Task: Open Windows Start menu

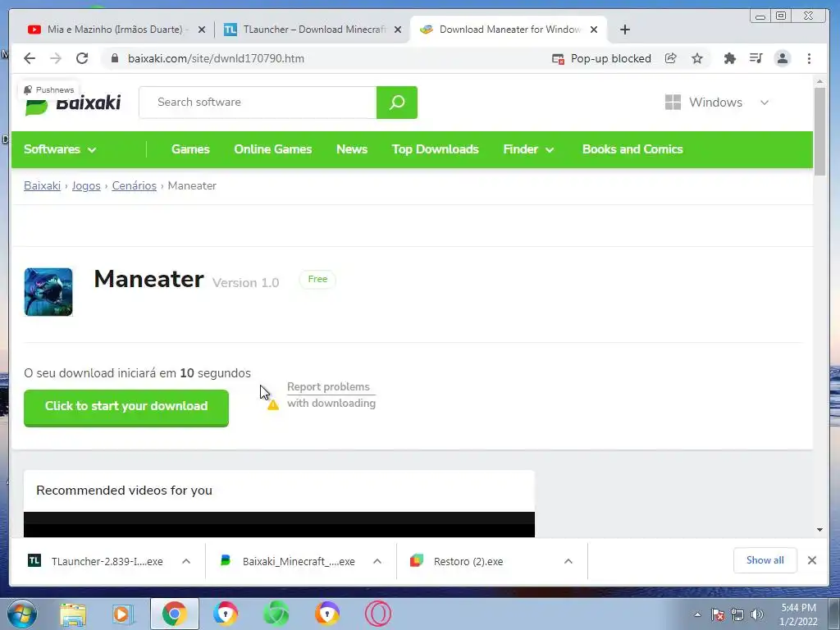Action: point(22,614)
